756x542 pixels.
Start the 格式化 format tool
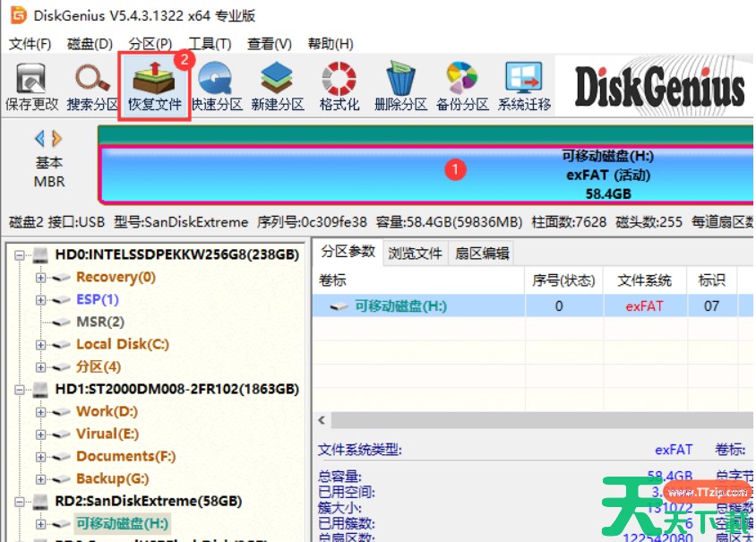click(339, 87)
